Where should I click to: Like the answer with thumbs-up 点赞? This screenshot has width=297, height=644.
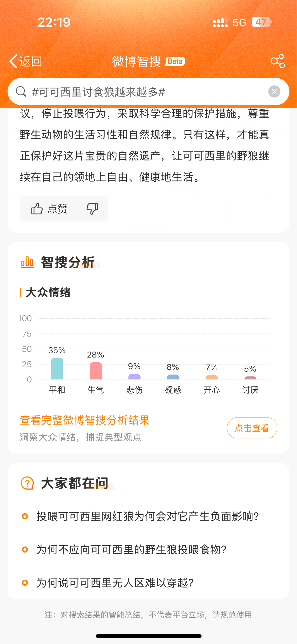(49, 209)
